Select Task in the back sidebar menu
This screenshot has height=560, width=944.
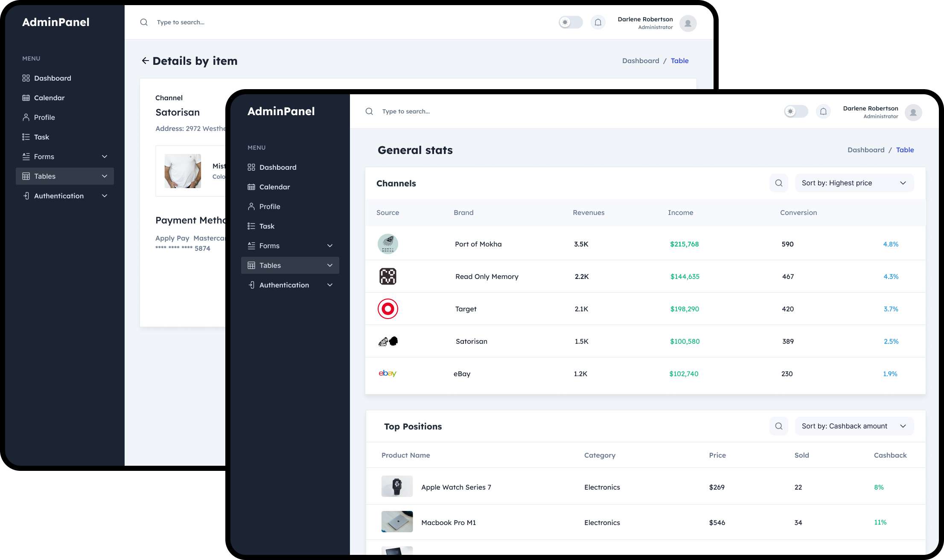[x=41, y=137]
